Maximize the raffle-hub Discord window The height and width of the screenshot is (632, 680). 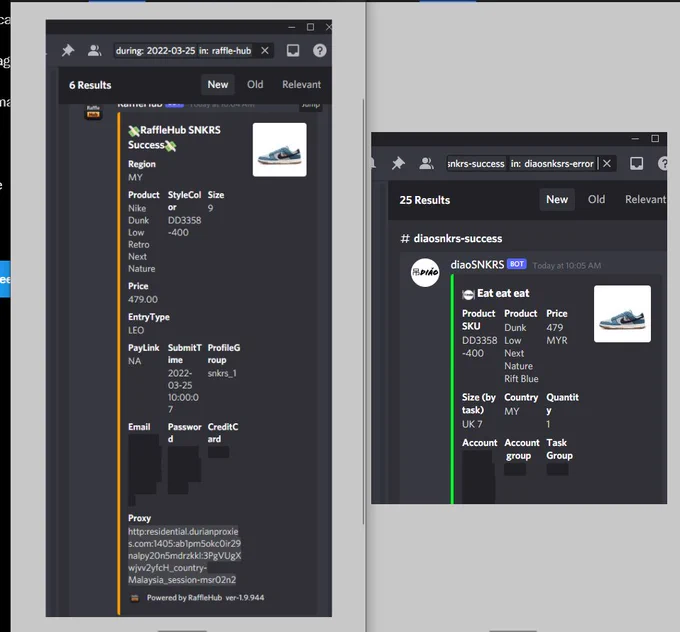tap(311, 27)
